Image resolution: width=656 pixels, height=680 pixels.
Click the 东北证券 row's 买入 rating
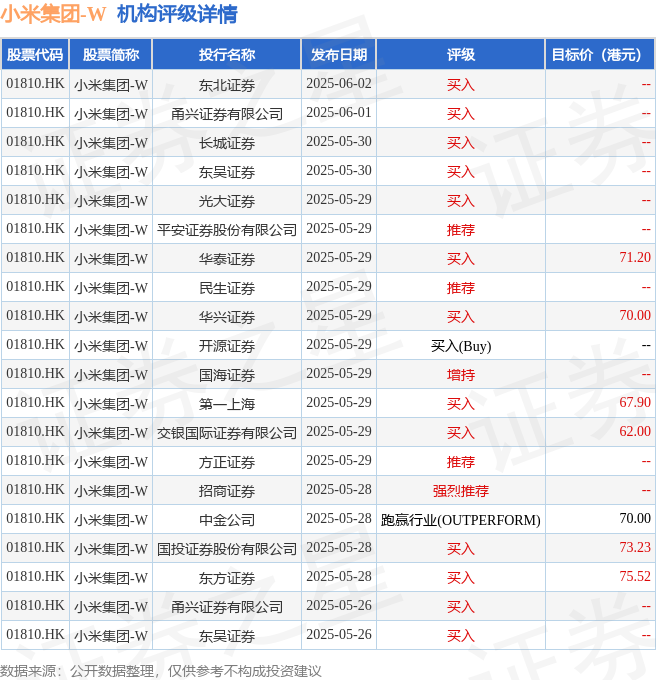pos(461,85)
